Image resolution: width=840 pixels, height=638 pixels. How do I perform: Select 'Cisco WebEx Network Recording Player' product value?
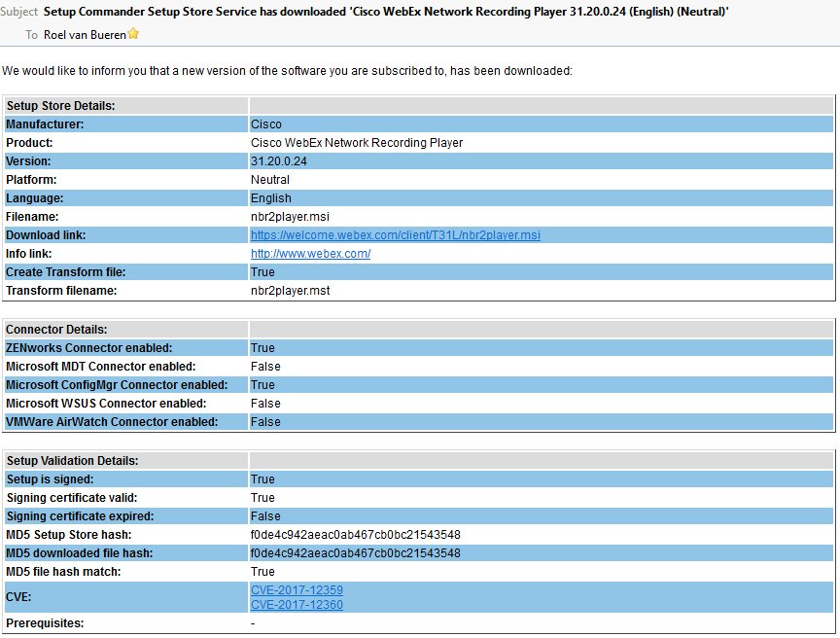(x=357, y=143)
